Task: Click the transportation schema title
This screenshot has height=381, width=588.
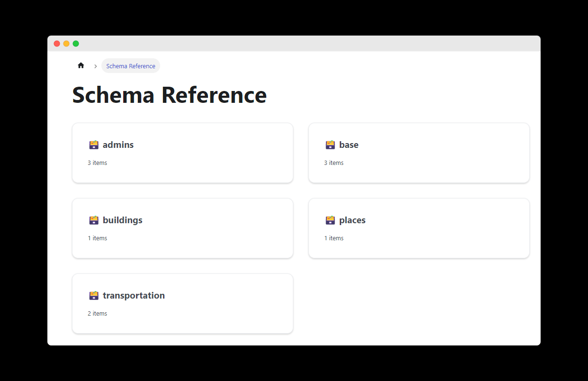Action: 134,295
